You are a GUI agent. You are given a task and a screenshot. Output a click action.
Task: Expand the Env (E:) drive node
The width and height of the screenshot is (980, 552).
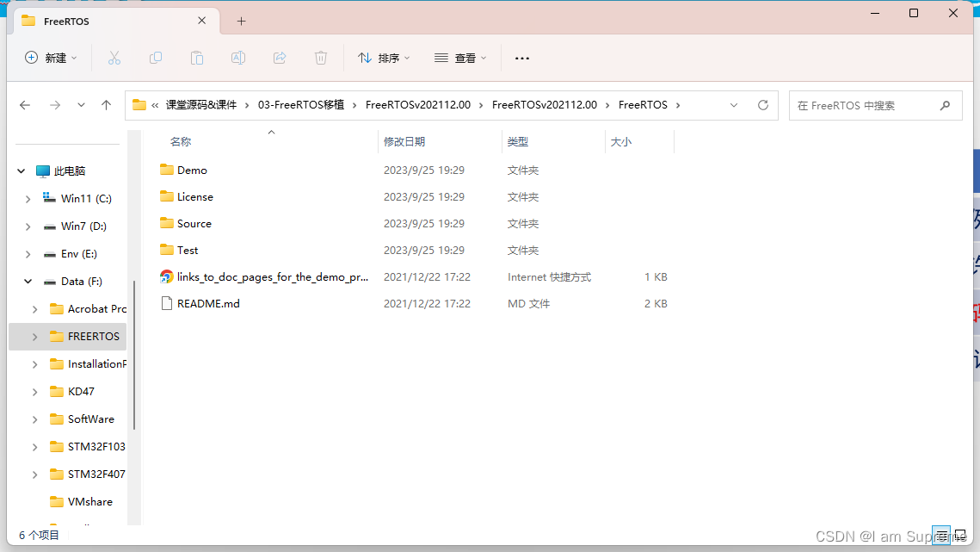coord(28,254)
